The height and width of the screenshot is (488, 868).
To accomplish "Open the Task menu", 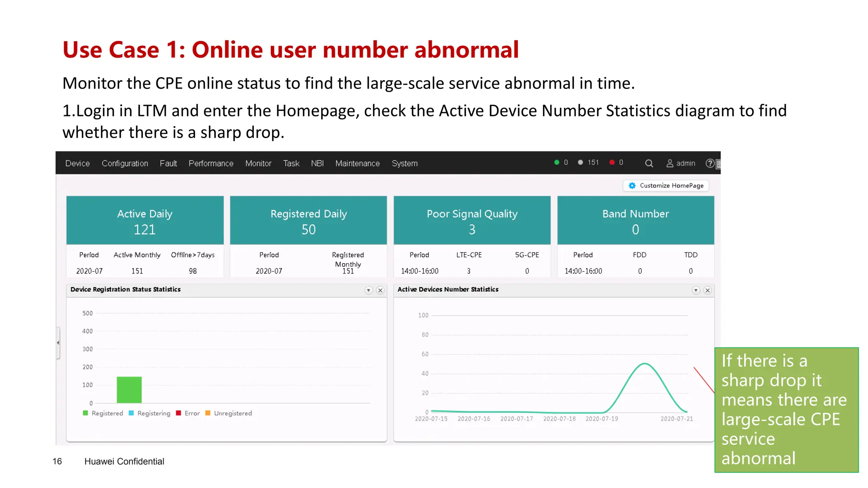I will click(x=291, y=164).
